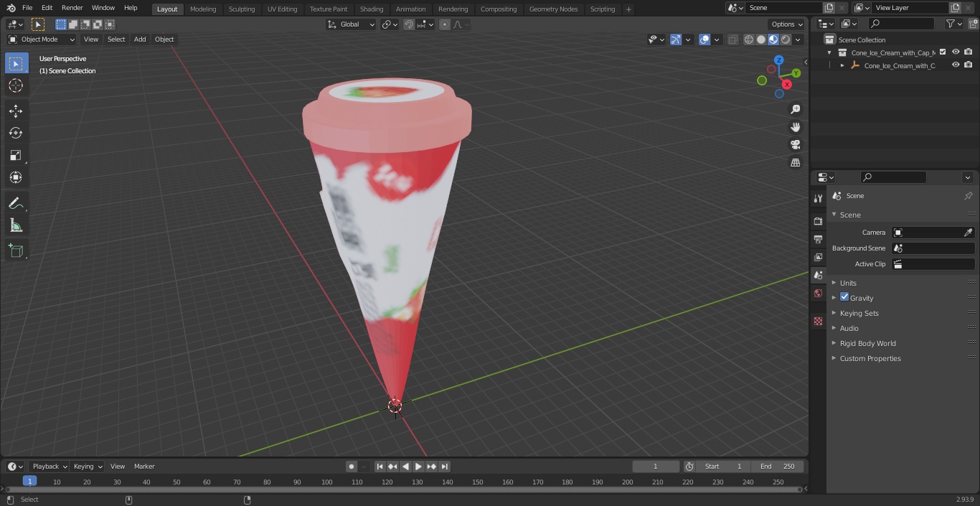Image resolution: width=980 pixels, height=506 pixels.
Task: Select rendered viewport shading
Action: [x=786, y=39]
